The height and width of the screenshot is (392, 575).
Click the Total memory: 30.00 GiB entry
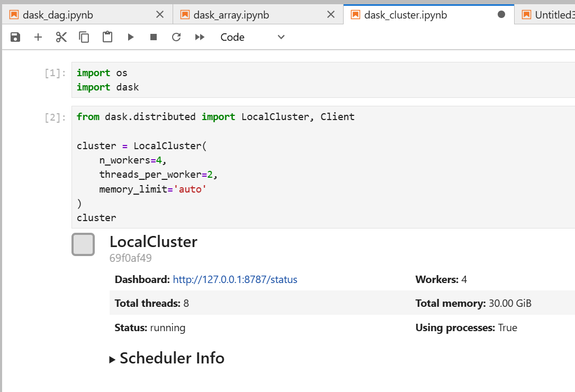473,303
